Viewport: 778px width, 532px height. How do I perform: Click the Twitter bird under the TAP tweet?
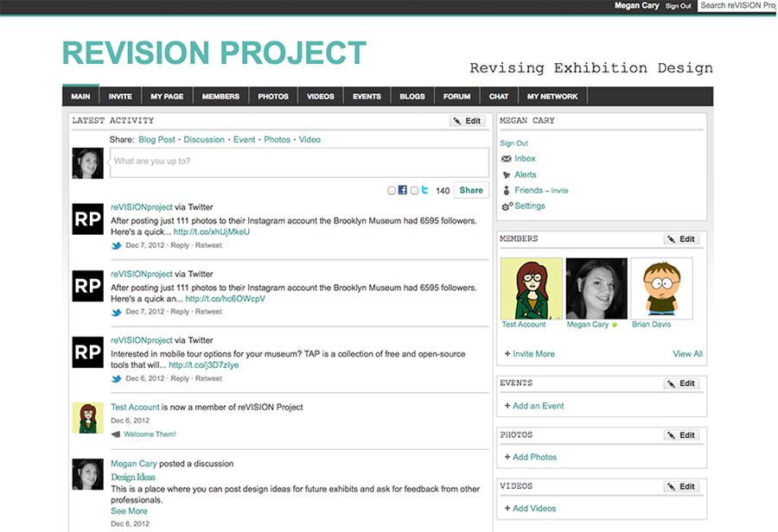[116, 379]
